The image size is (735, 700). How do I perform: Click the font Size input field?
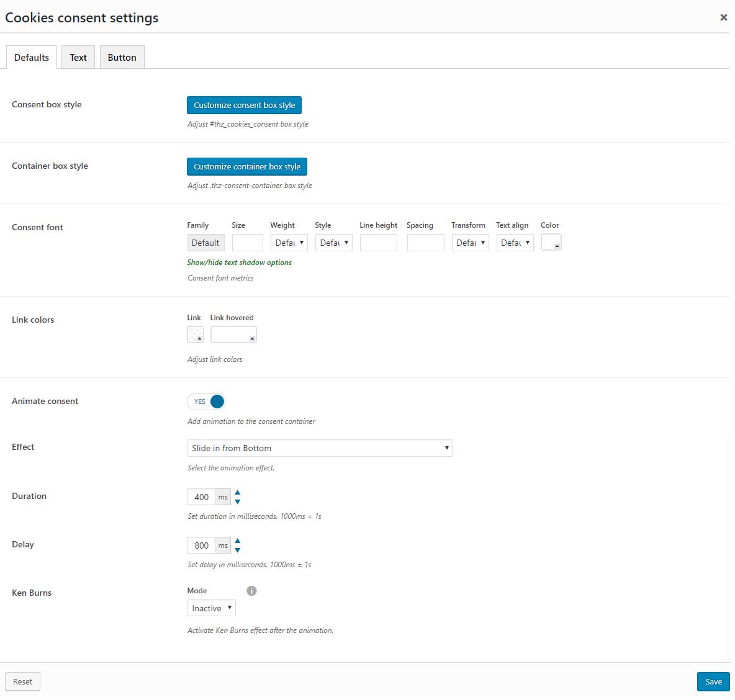248,243
